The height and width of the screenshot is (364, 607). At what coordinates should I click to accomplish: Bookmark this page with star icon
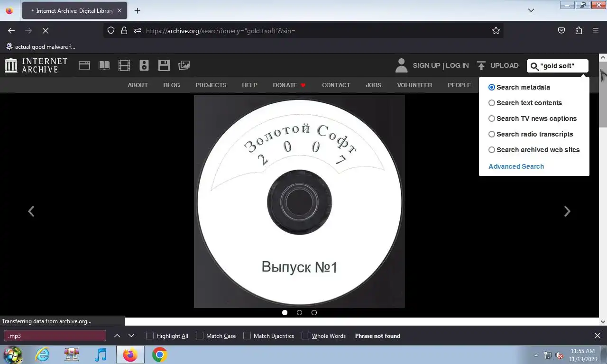pyautogui.click(x=496, y=30)
